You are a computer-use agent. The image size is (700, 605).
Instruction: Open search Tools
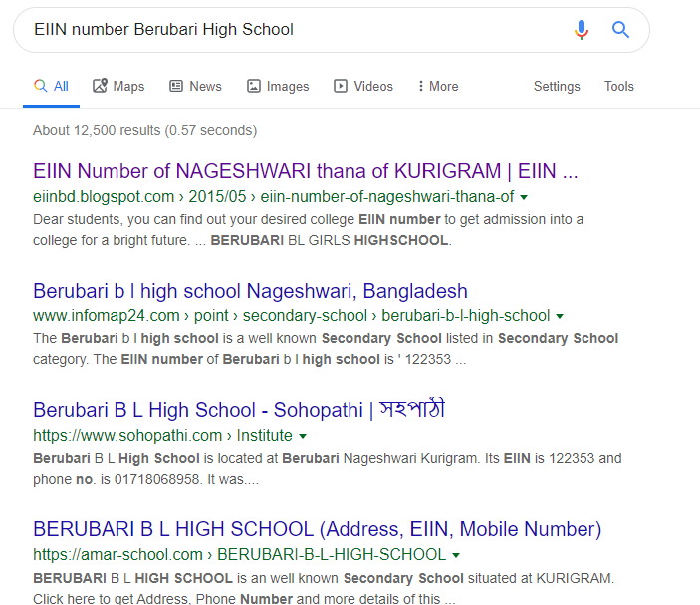(618, 86)
